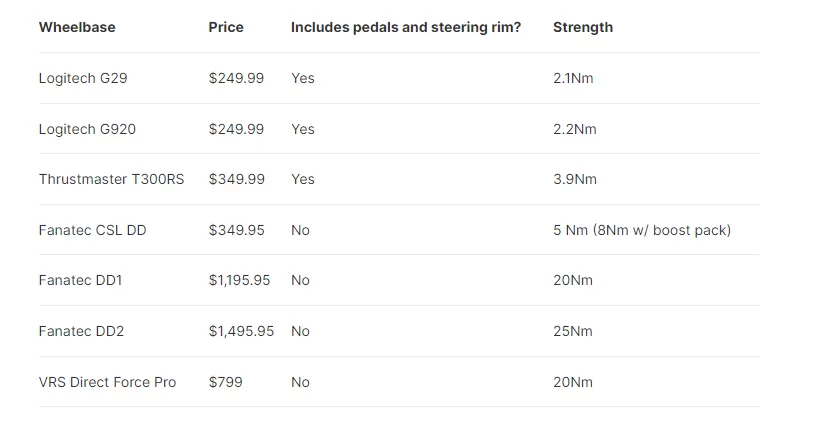Image resolution: width=840 pixels, height=436 pixels.
Task: Click the Yes cell in Thrustmaster row
Action: click(x=303, y=179)
